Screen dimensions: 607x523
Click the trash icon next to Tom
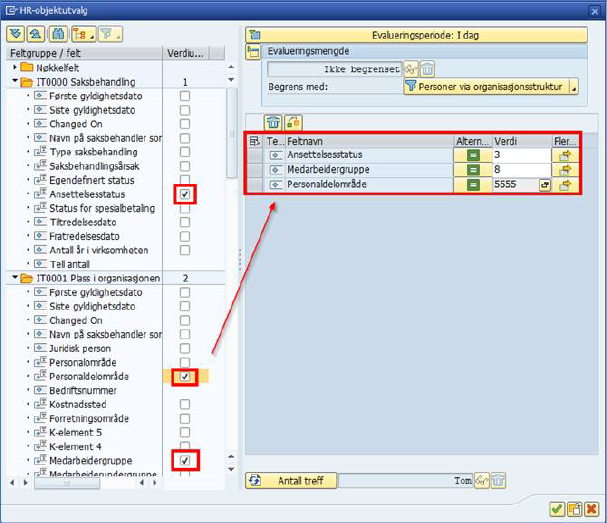[x=498, y=480]
